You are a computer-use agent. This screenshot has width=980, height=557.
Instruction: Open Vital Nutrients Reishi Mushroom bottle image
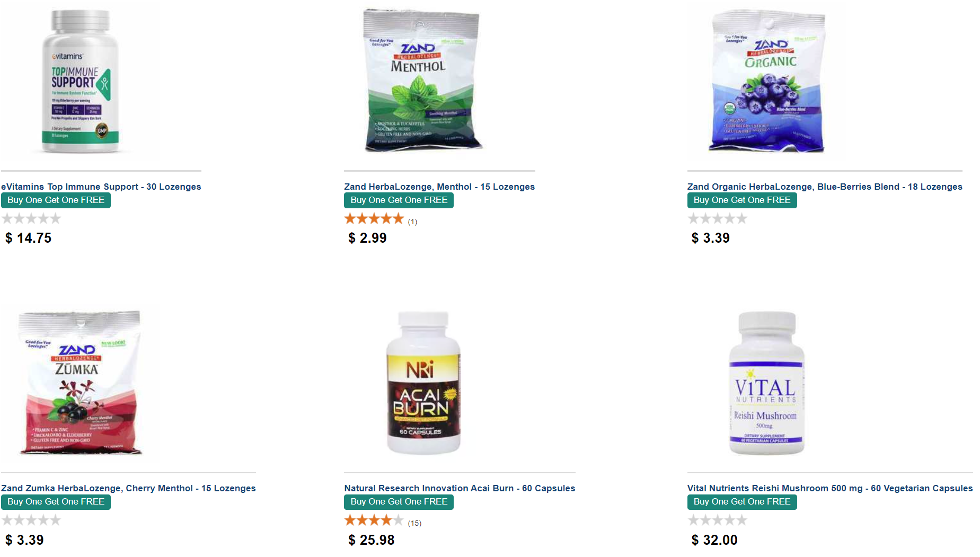point(767,382)
